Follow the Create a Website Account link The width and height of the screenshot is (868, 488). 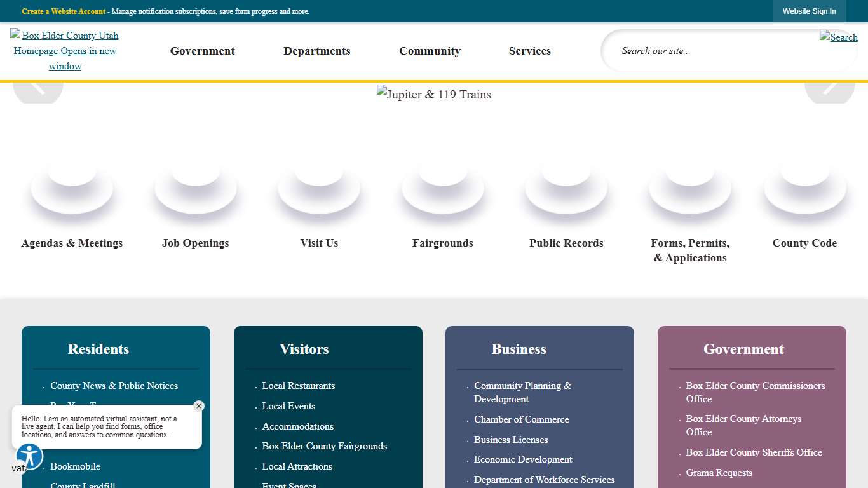pos(64,11)
